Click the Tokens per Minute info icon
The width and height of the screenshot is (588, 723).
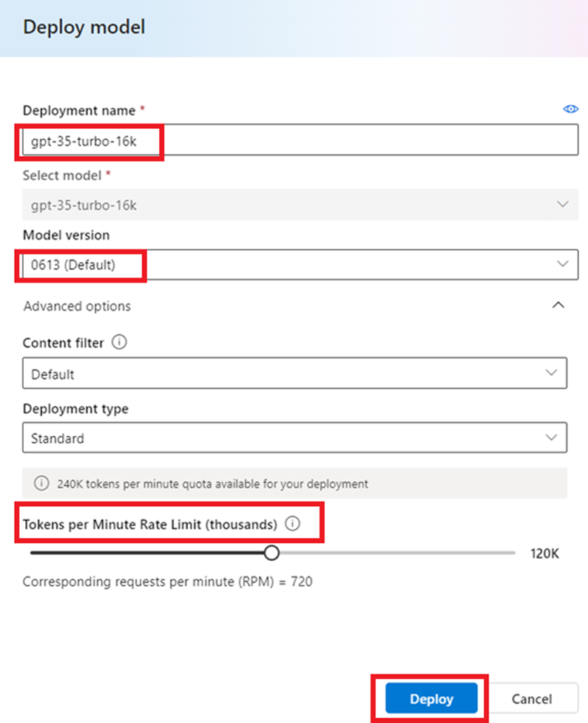pos(292,524)
